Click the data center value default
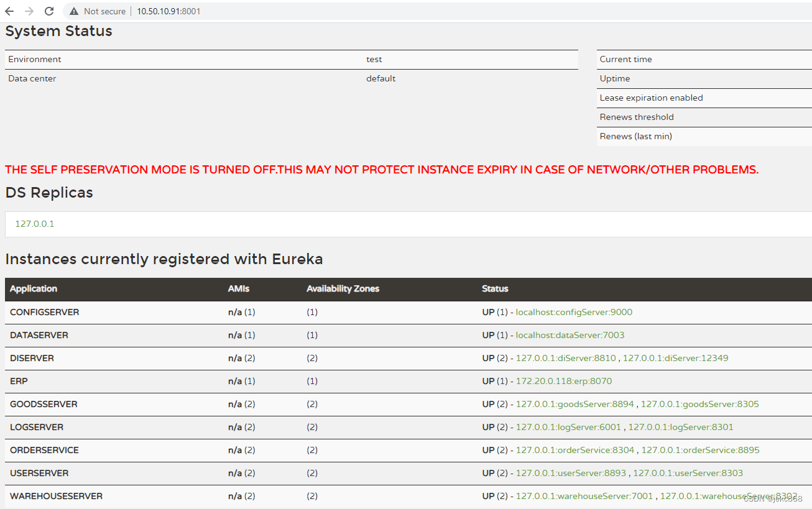Image resolution: width=812 pixels, height=509 pixels. [x=381, y=78]
